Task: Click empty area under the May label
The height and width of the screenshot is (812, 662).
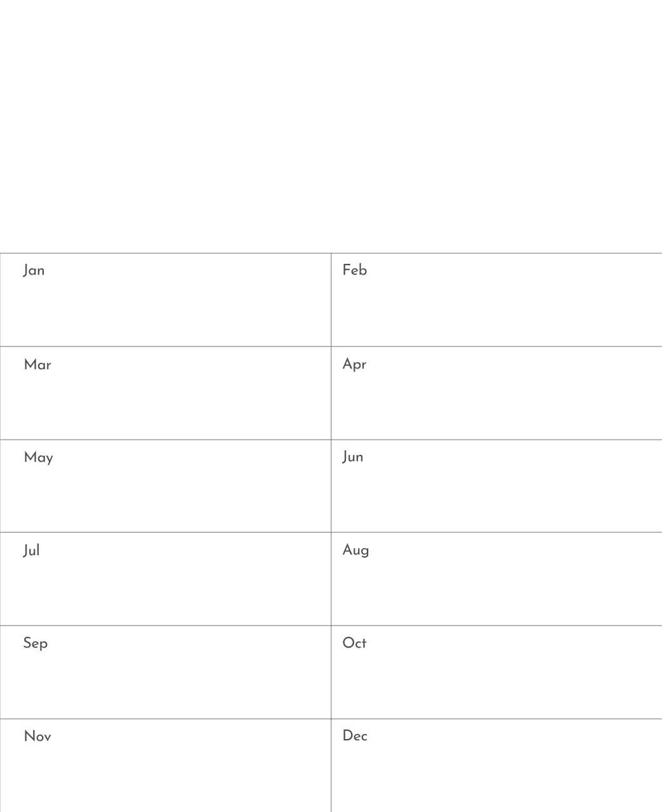Action: click(165, 499)
